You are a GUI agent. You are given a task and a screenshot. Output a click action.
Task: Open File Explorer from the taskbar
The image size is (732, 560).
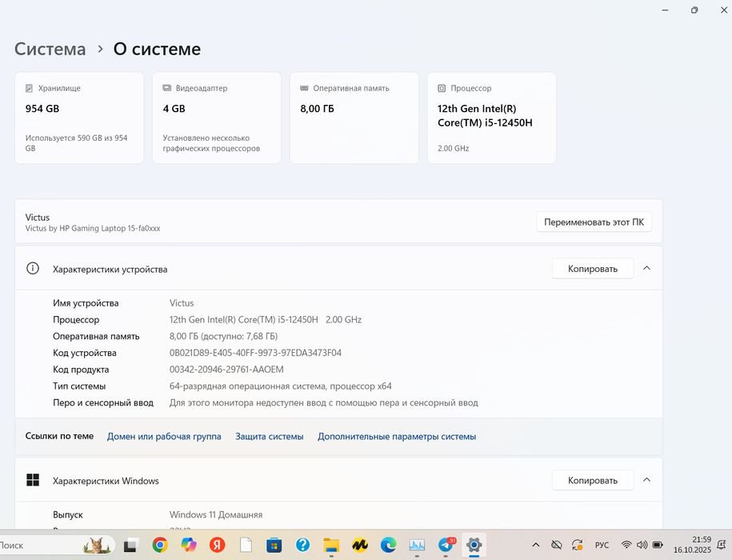point(331,545)
